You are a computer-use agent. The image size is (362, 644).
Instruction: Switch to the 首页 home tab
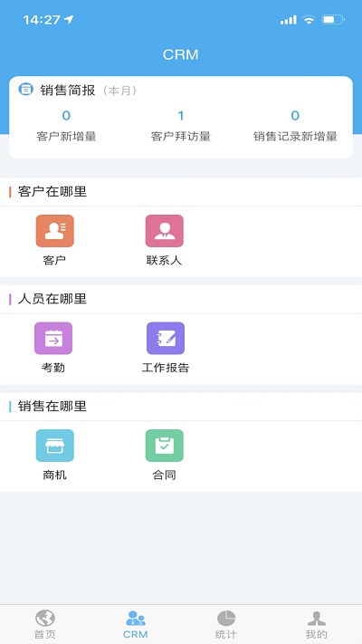45,624
